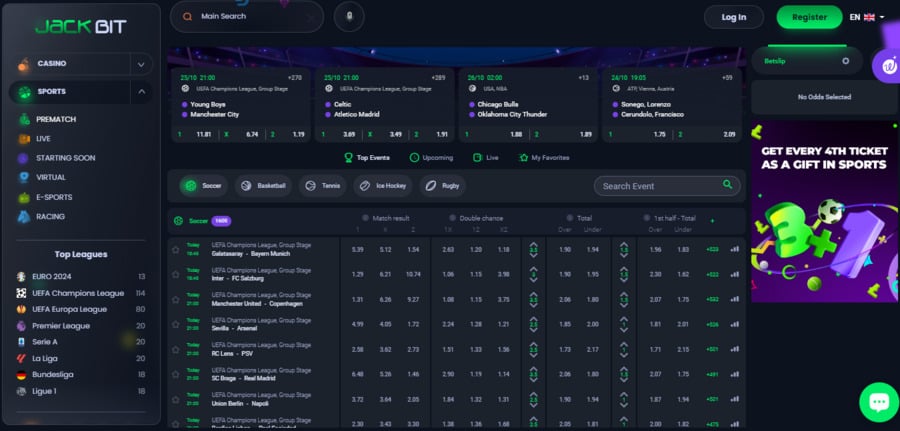Click the Starting Soon sidebar icon

(x=23, y=158)
